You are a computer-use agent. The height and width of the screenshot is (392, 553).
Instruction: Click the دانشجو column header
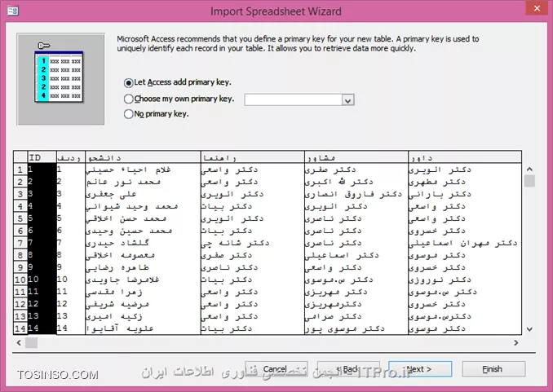click(143, 157)
